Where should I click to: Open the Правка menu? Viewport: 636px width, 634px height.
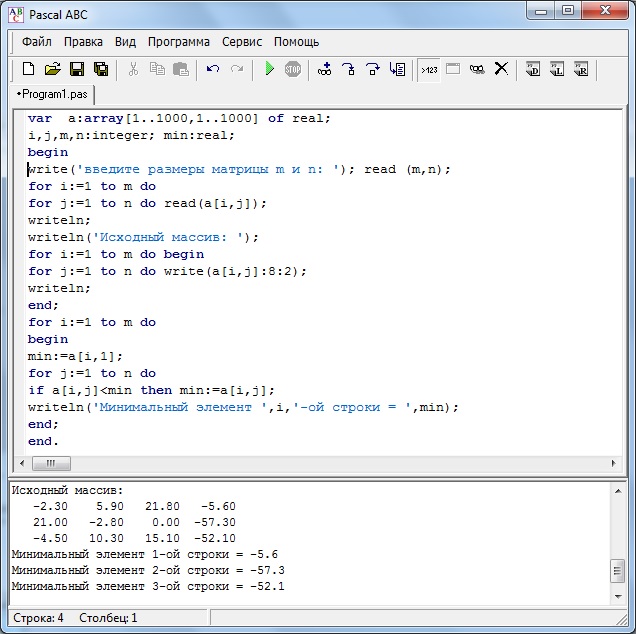pos(83,42)
